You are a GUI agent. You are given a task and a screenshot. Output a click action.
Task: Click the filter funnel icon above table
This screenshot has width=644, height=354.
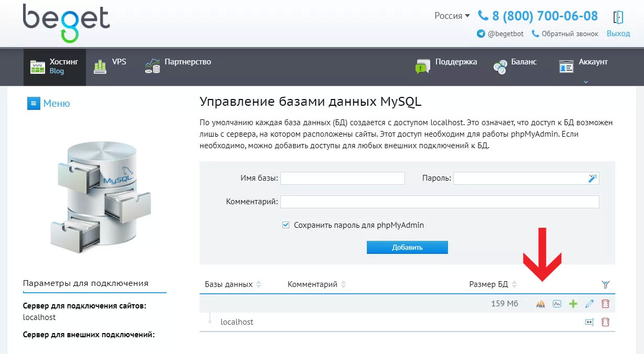(x=606, y=284)
